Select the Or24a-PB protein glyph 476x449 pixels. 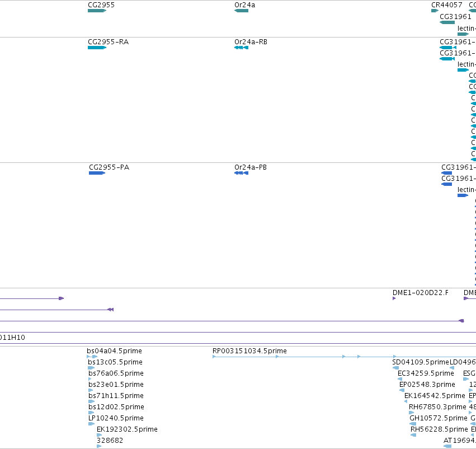[x=241, y=173]
